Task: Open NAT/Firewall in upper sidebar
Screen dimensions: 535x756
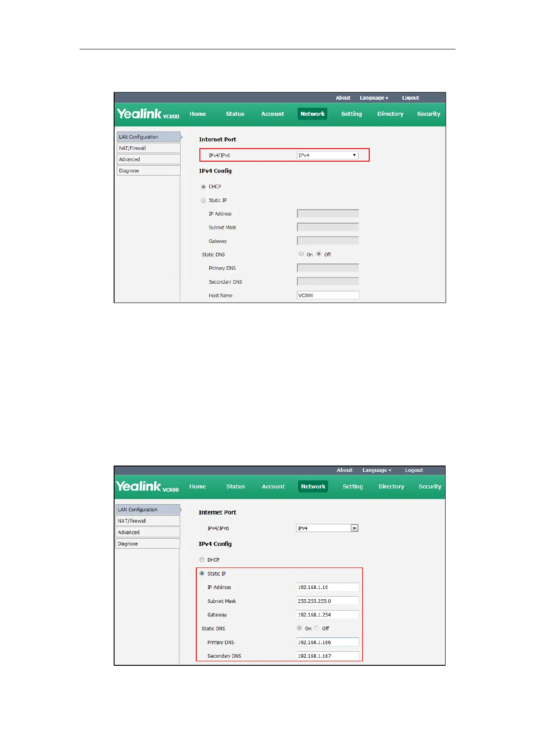Action: click(x=149, y=148)
